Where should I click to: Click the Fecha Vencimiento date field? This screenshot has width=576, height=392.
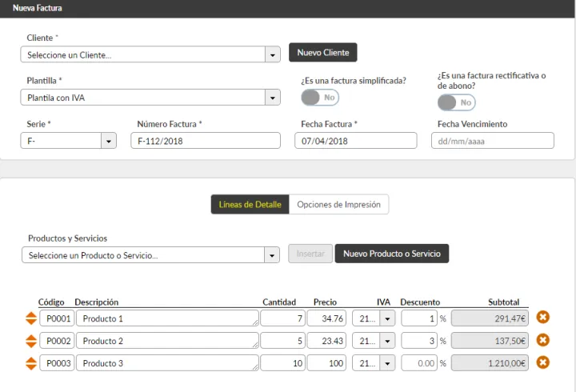492,141
